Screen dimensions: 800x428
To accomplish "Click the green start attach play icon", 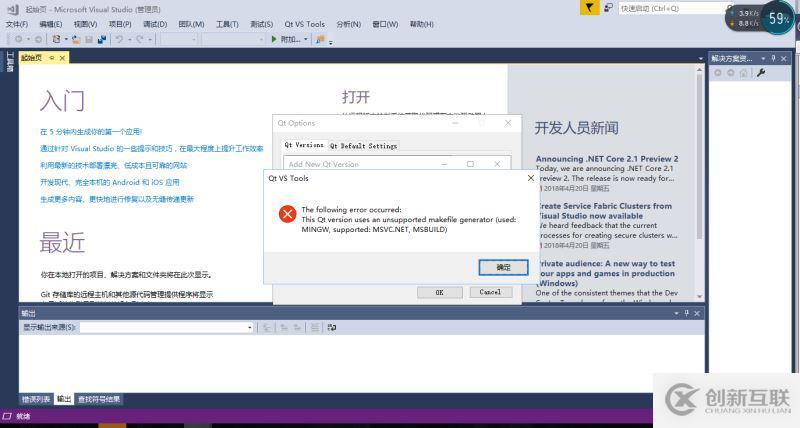I will click(274, 39).
